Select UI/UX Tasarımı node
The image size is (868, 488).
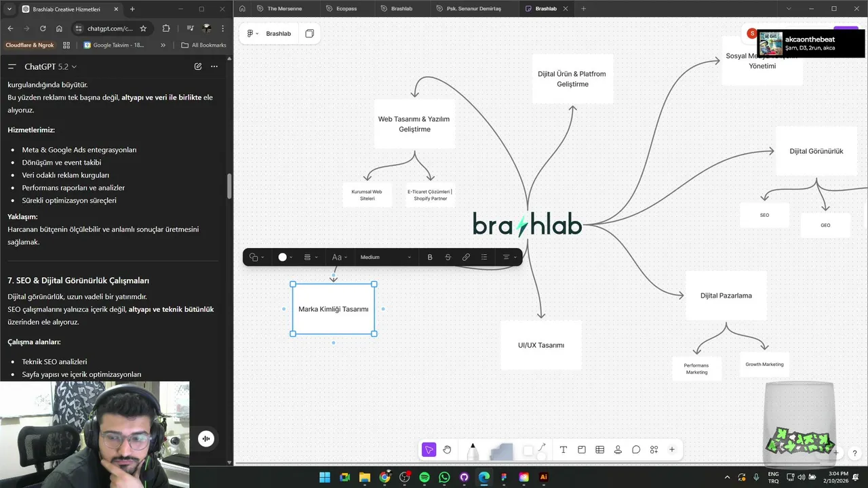[541, 345]
